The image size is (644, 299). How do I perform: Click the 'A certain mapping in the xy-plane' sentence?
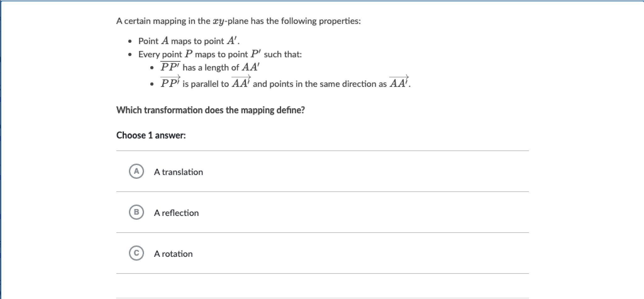click(x=238, y=21)
